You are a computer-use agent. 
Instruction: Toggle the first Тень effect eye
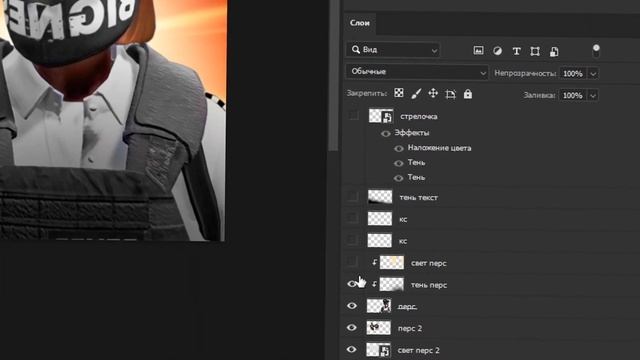point(399,163)
